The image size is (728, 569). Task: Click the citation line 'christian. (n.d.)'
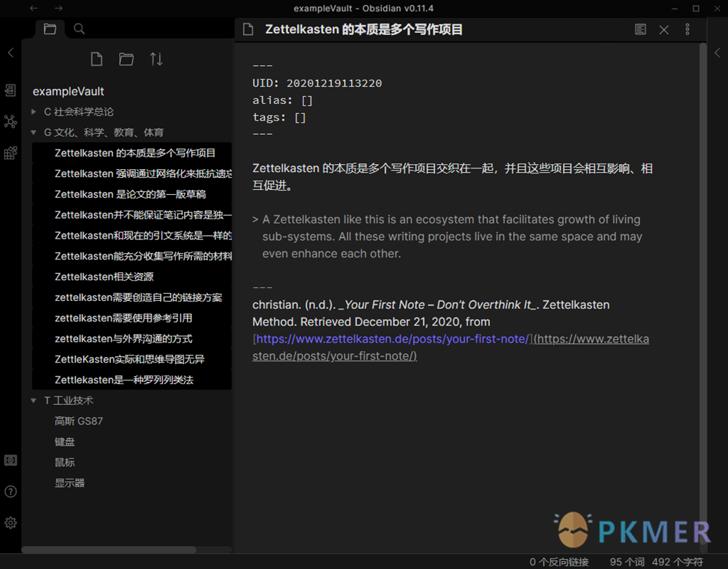pyautogui.click(x=431, y=305)
